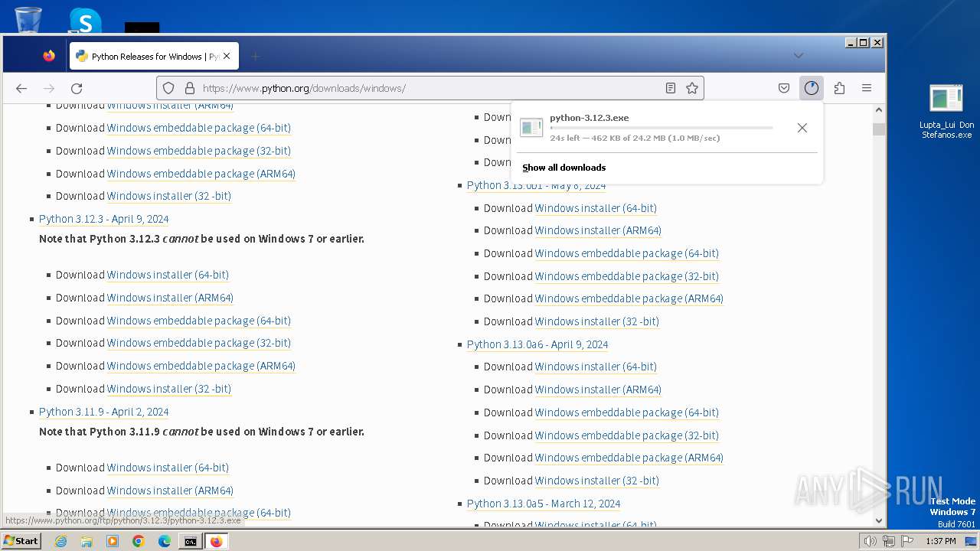Screen dimensions: 980x551
Task: Go back to the previous page
Action: point(21,88)
